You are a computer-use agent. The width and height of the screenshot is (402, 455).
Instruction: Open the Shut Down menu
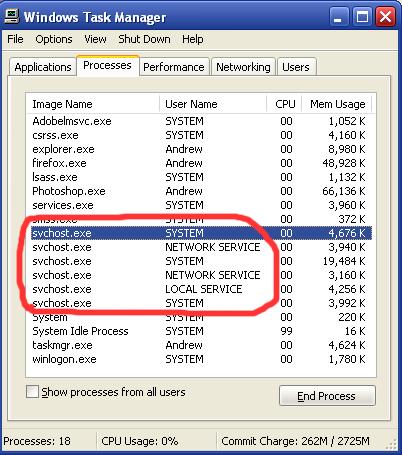click(144, 39)
